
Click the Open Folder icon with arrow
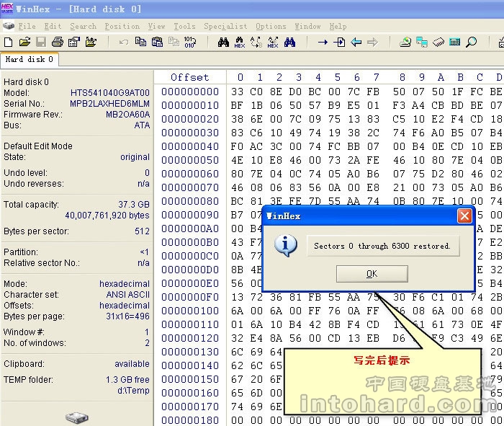coord(91,42)
